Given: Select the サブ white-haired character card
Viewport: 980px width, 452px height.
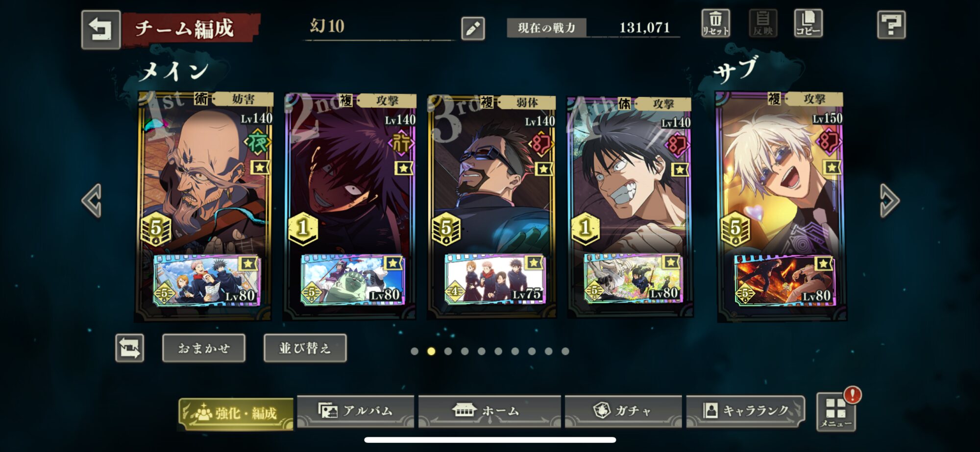Looking at the screenshot, I should 781,206.
